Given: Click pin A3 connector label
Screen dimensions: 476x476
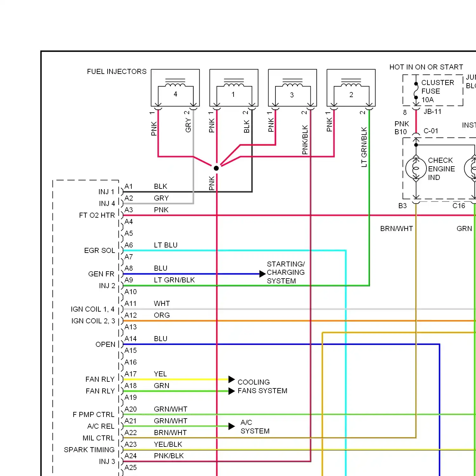Looking at the screenshot, I should 129,210.
